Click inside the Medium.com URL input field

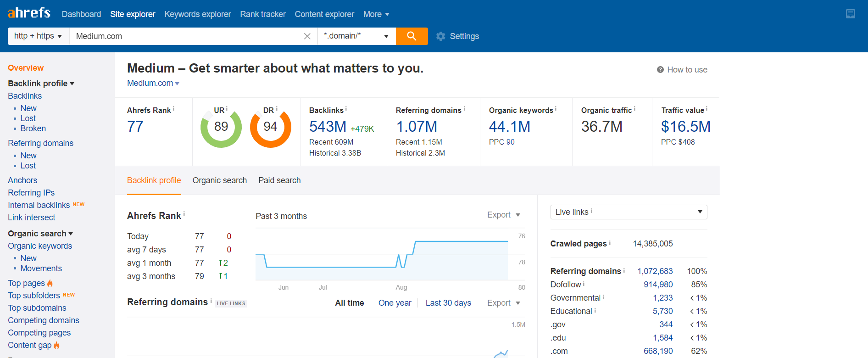click(184, 36)
